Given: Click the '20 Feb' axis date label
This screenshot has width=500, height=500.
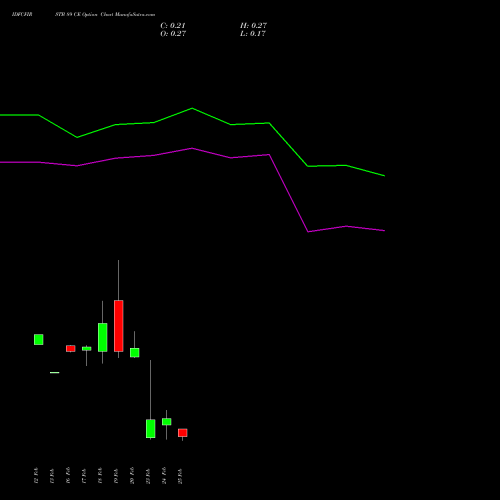Looking at the screenshot, I should click(x=132, y=476).
